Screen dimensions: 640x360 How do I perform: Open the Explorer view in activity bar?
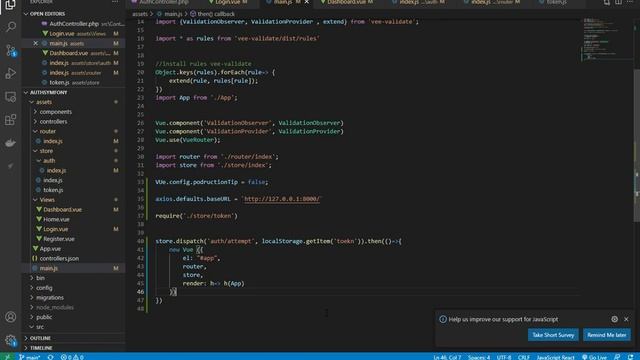click(x=11, y=5)
